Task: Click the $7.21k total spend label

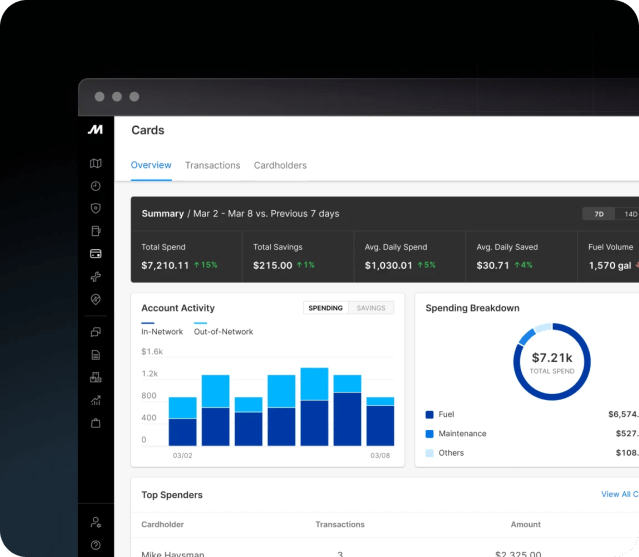Action: pos(552,357)
